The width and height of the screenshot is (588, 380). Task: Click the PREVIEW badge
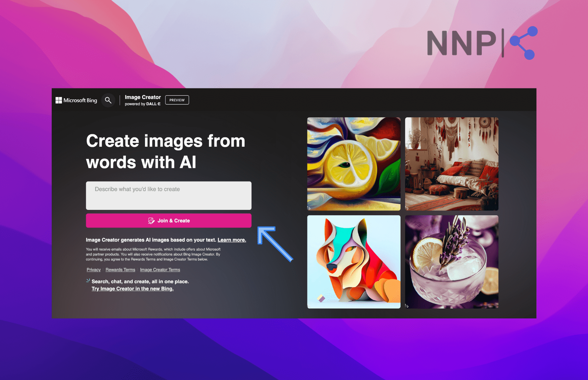click(177, 100)
